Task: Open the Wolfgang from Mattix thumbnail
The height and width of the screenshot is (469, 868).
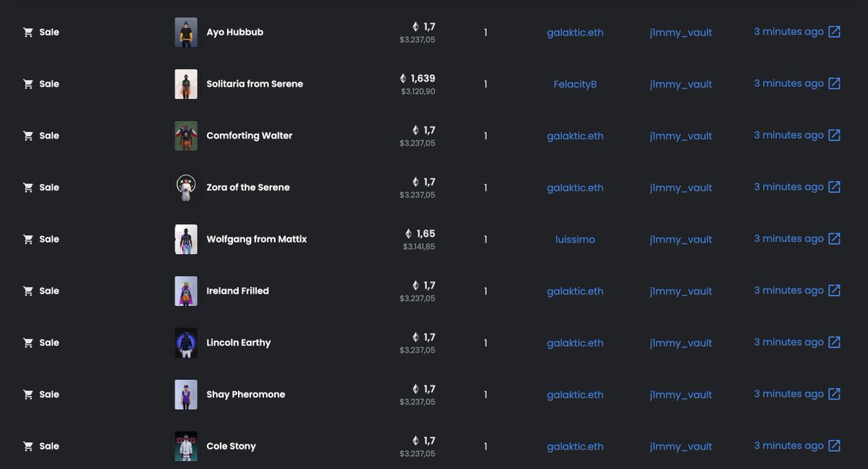Action: tap(186, 240)
